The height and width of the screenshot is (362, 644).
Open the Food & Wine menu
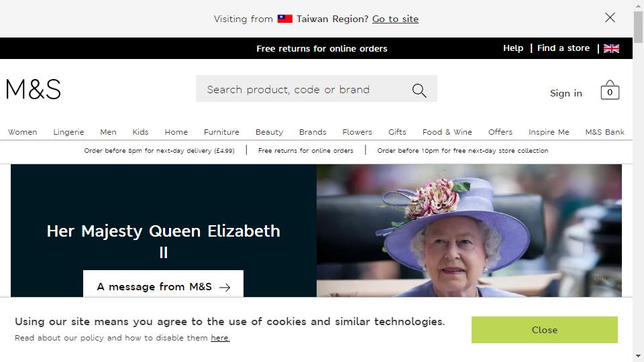coord(447,132)
